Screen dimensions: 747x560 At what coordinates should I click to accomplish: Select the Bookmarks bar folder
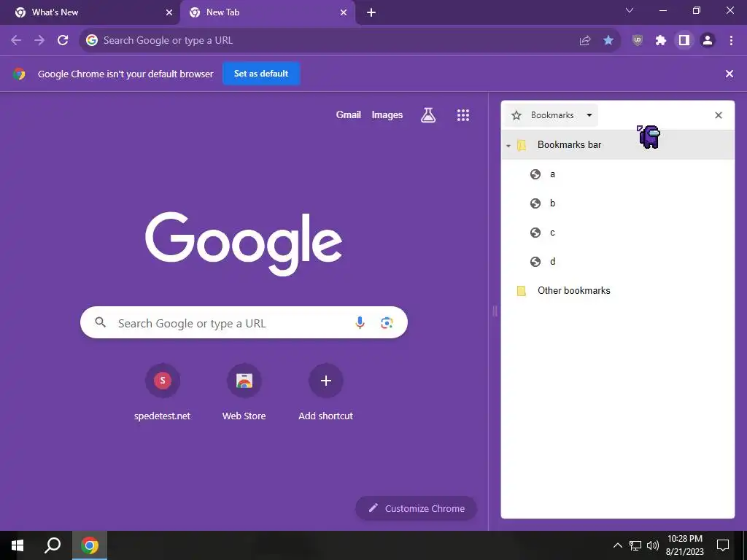(617, 145)
